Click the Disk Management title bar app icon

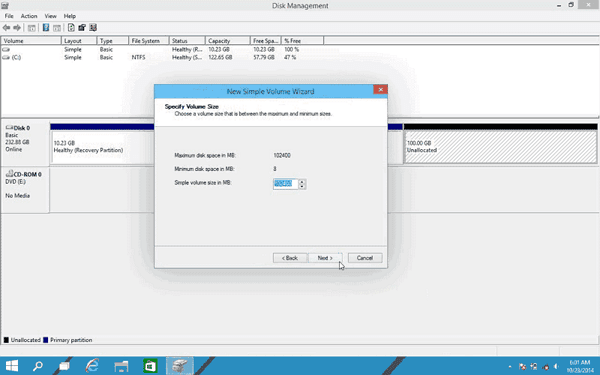coord(5,5)
